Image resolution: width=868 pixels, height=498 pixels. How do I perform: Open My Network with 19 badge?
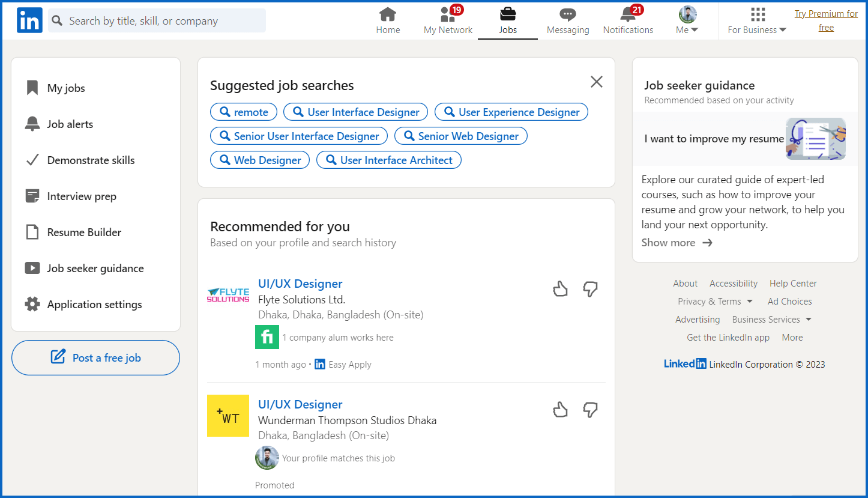tap(448, 21)
